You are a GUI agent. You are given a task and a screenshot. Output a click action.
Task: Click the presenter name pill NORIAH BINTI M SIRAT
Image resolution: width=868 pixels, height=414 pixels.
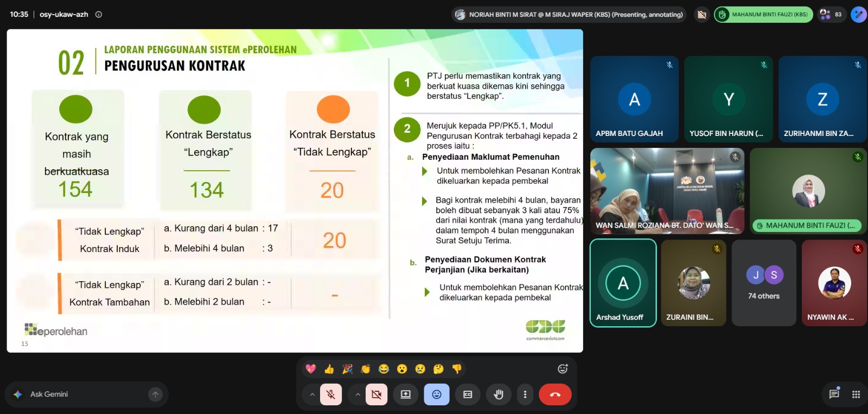pos(569,15)
